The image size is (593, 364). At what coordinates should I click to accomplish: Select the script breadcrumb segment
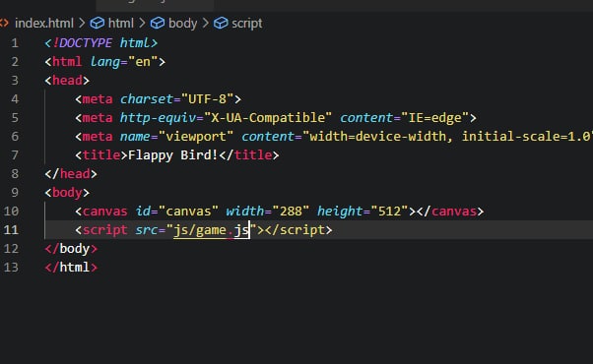pos(246,24)
